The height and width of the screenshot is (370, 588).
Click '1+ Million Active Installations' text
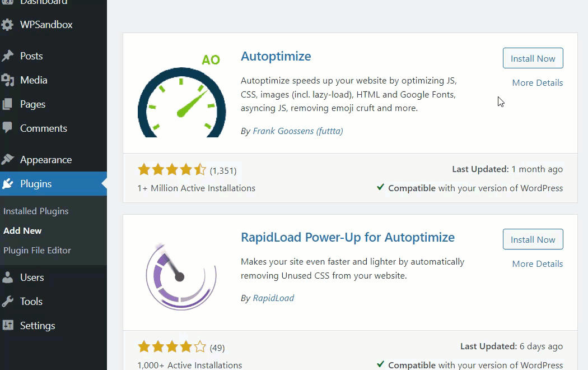pos(196,188)
